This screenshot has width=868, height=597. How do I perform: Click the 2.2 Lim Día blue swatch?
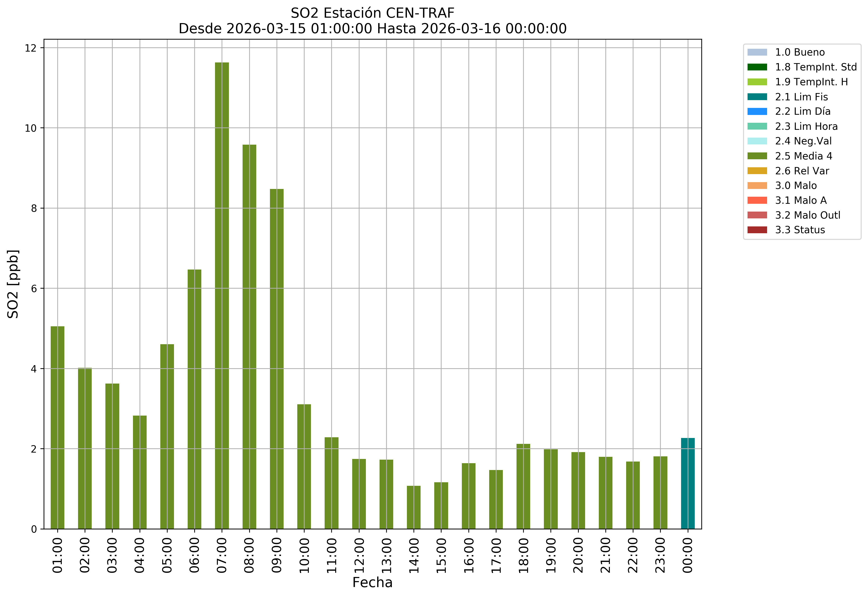tap(757, 111)
